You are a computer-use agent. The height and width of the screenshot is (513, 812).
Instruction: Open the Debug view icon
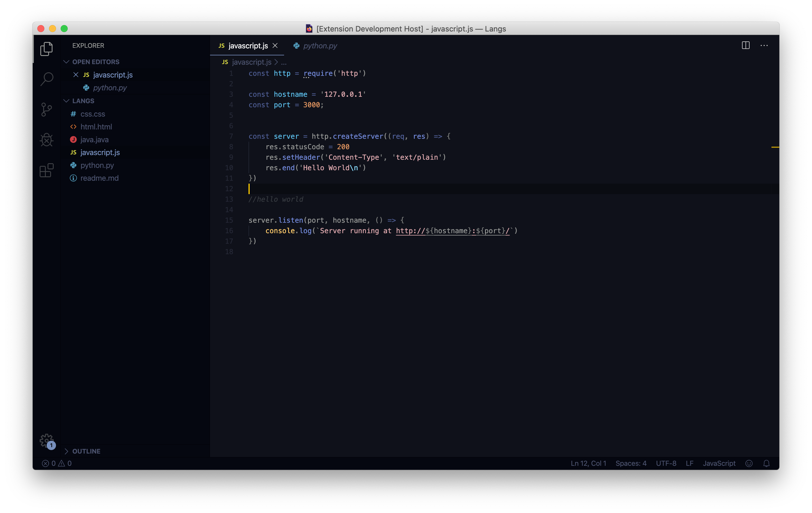click(47, 140)
